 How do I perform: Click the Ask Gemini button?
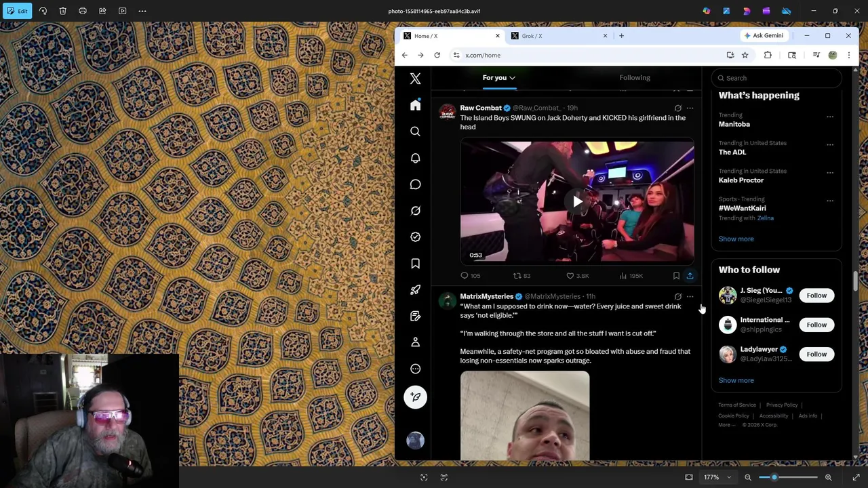764,36
